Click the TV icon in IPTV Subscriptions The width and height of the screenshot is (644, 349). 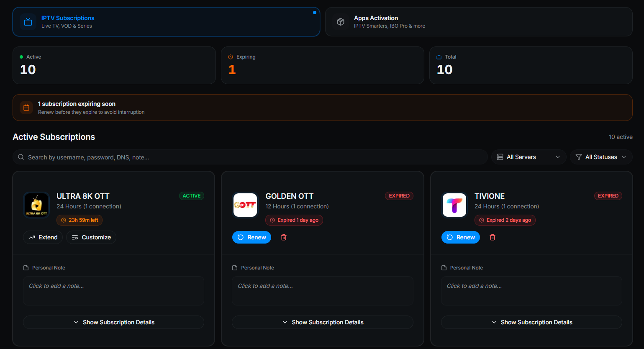pos(28,22)
